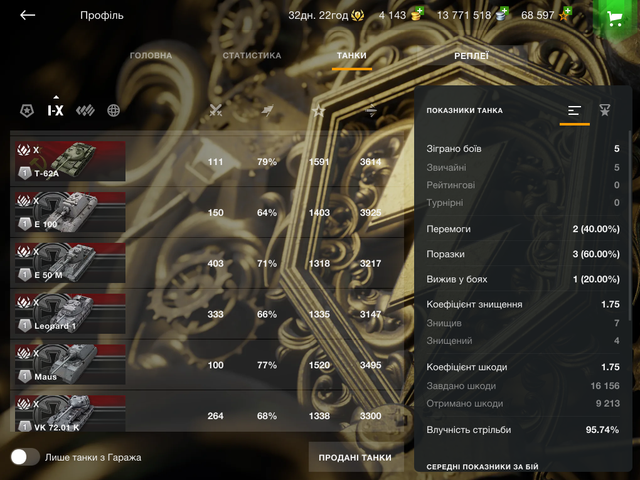Image resolution: width=640 pixels, height=480 pixels.
Task: Switch to Головна tab
Action: click(151, 56)
